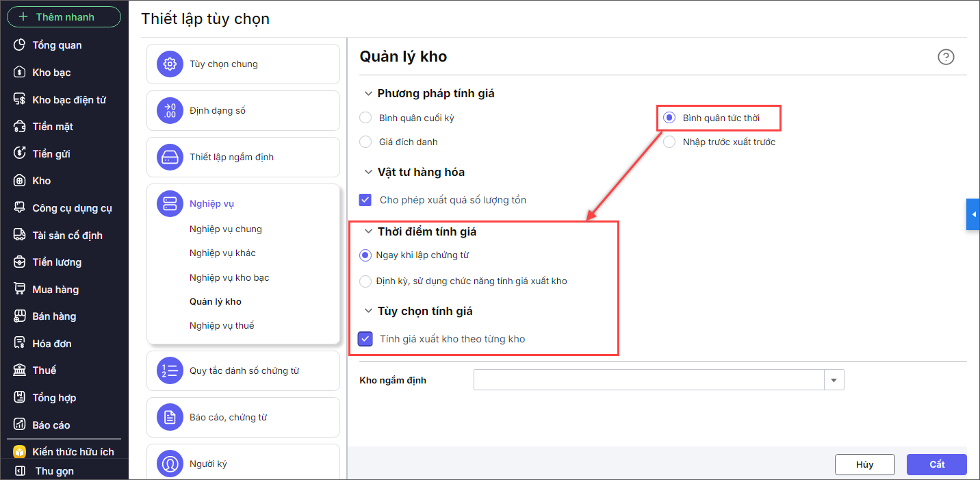Image resolution: width=980 pixels, height=480 pixels.
Task: Click the Định dạng số icon
Action: 170,111
